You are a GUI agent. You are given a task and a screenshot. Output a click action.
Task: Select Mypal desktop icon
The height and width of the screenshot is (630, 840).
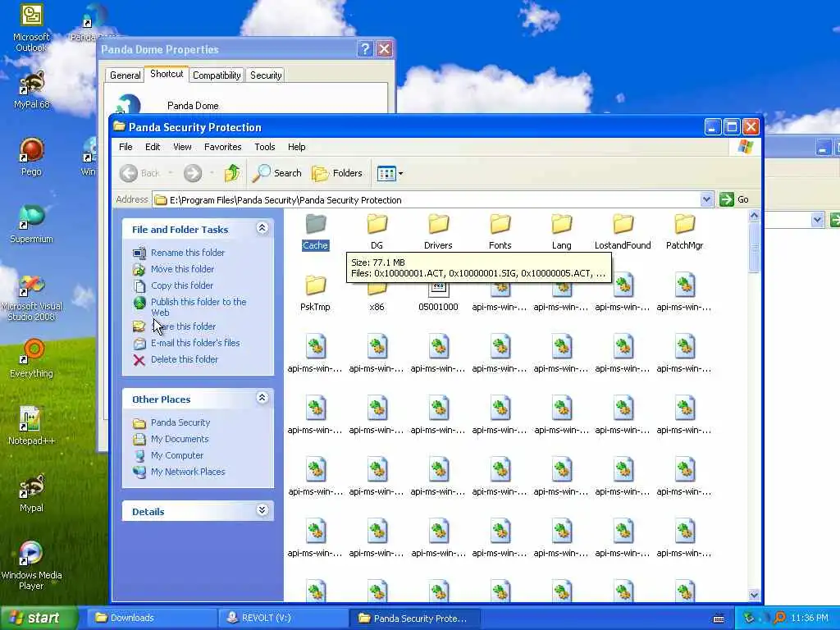tap(31, 493)
